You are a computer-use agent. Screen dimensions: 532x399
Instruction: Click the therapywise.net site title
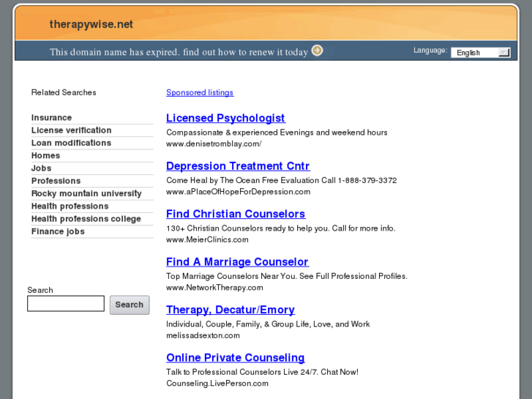pyautogui.click(x=91, y=24)
